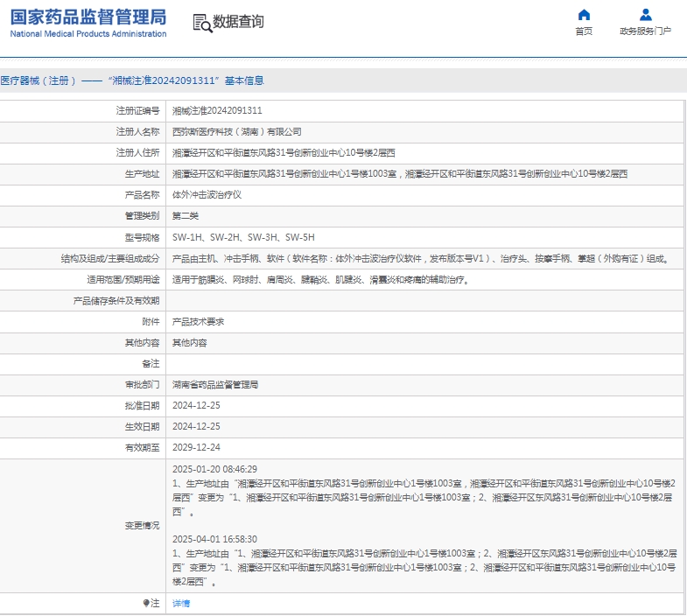This screenshot has height=616, width=687.
Task: Click the 变更情况 row label
Action: [142, 526]
